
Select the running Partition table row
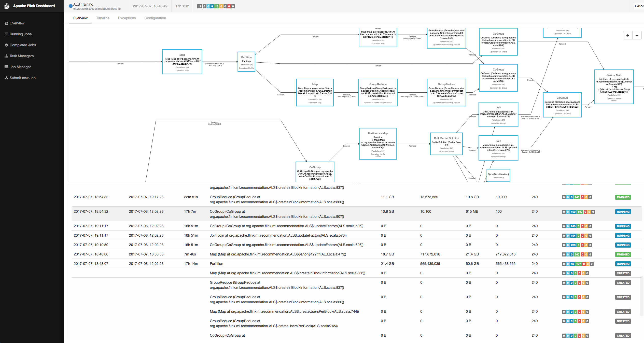point(216,264)
